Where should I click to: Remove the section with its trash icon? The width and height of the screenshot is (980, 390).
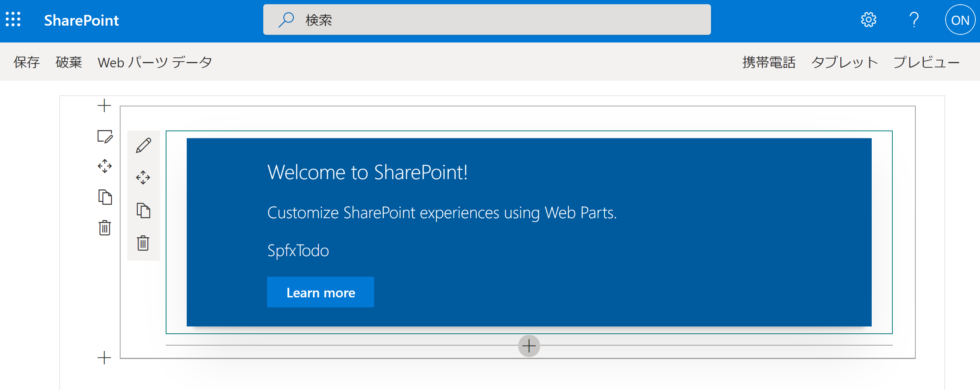click(104, 228)
